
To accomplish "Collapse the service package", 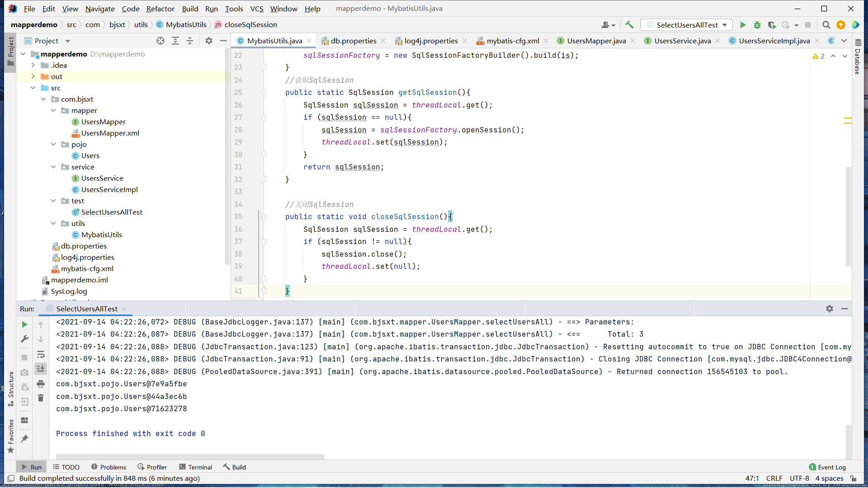I will click(x=53, y=167).
